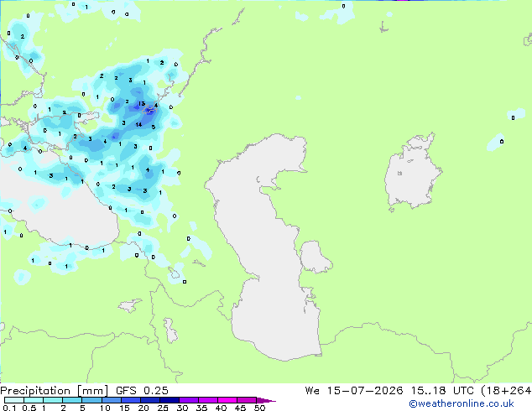
Task: Click the 'We 15-07-2026' date text
Action: click(x=354, y=391)
